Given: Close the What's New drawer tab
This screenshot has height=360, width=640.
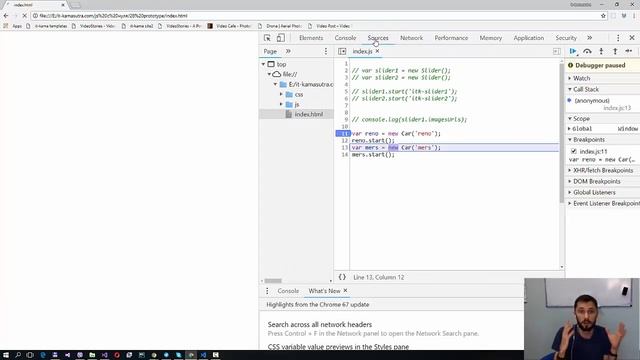Looking at the screenshot, I should click(345, 291).
